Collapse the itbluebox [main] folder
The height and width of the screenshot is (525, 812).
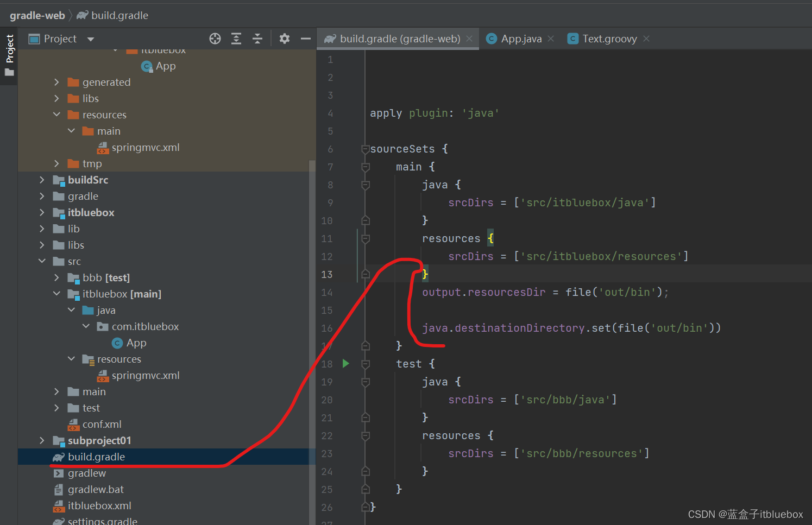[x=56, y=294]
